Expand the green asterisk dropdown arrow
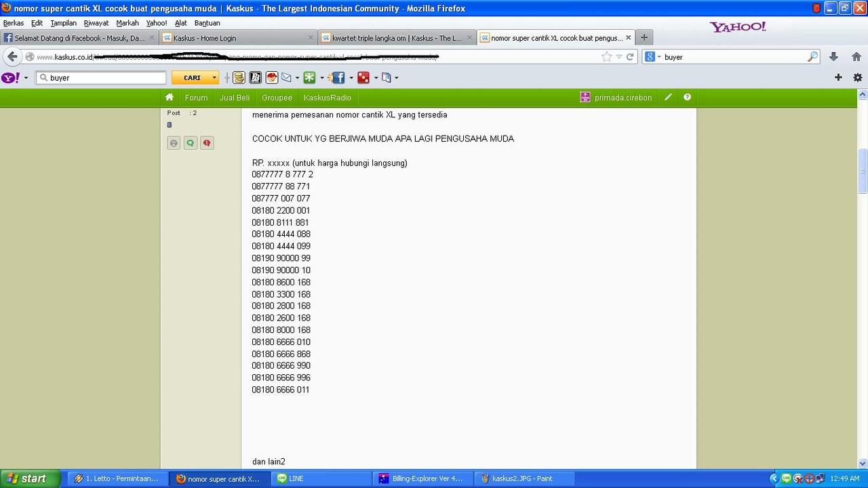This screenshot has height=488, width=868. point(321,78)
